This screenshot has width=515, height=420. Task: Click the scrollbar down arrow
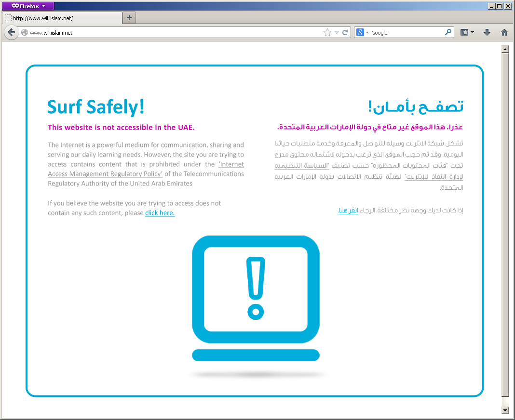point(505,410)
